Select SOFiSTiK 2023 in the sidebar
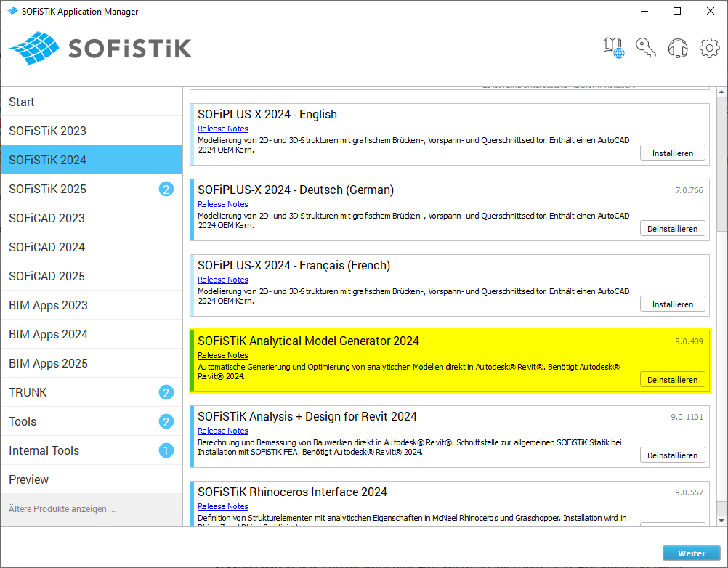Viewport: 728px width, 568px height. click(92, 131)
